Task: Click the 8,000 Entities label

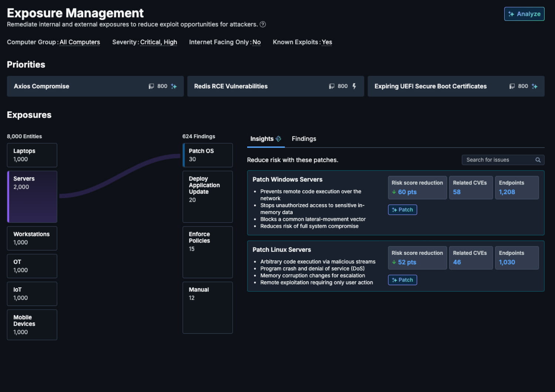Action: pyautogui.click(x=24, y=136)
